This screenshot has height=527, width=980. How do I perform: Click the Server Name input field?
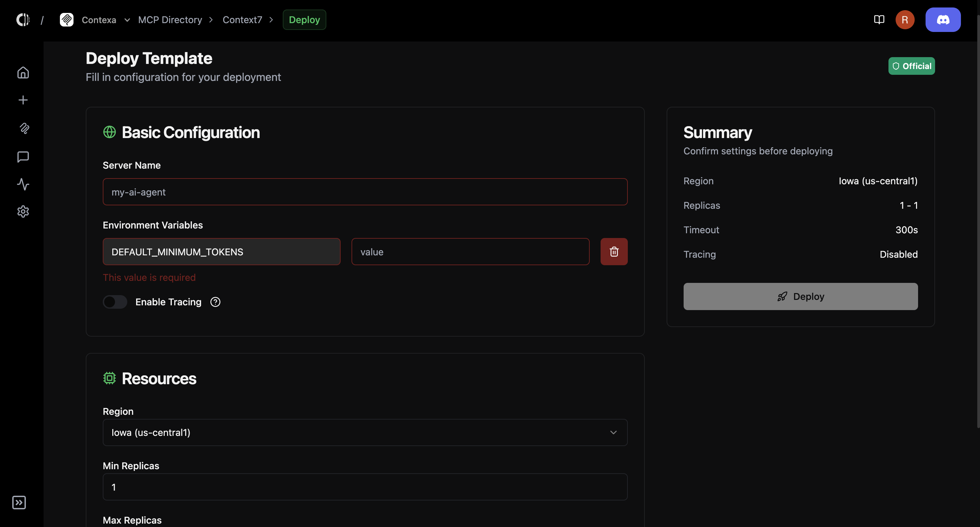coord(365,192)
